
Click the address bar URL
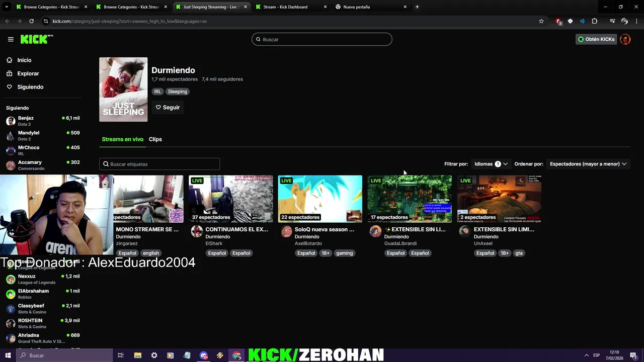click(130, 21)
